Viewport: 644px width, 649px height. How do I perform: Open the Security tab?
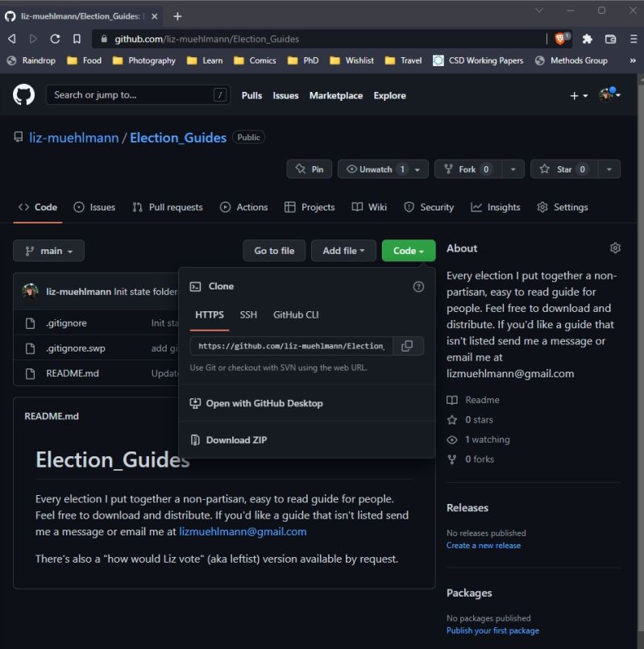[429, 207]
